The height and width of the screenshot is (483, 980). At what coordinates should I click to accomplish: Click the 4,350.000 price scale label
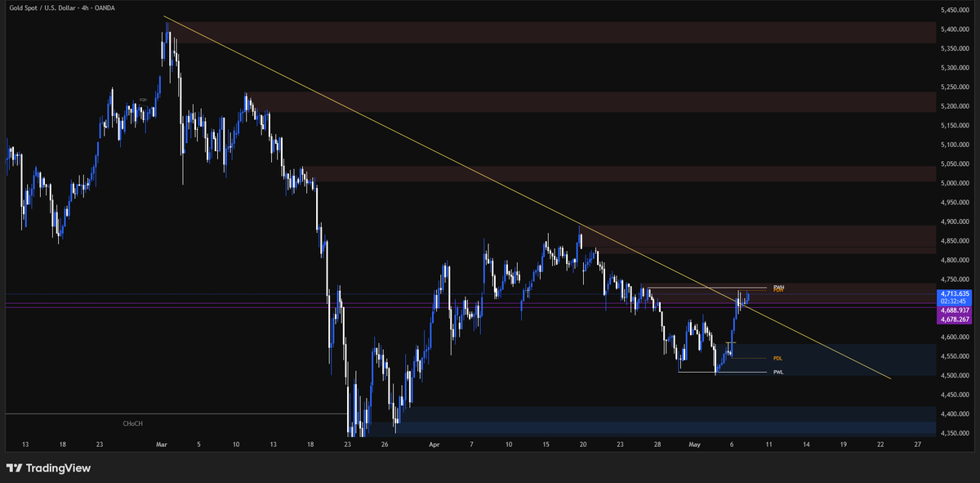click(x=955, y=433)
